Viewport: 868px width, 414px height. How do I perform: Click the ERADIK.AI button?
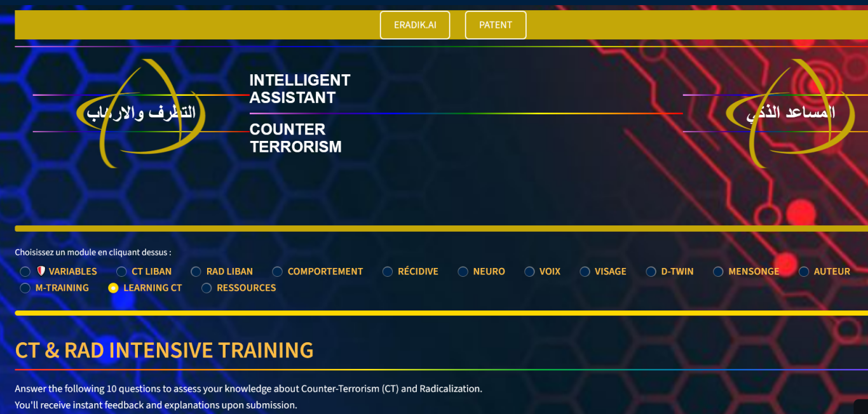coord(415,25)
